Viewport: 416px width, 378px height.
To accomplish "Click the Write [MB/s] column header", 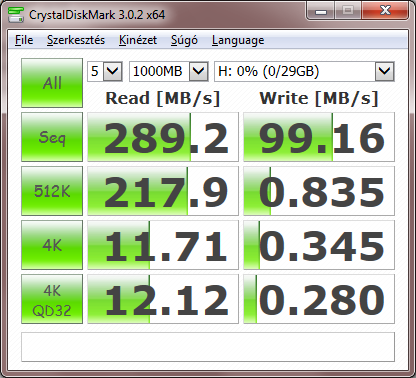I will pyautogui.click(x=319, y=99).
